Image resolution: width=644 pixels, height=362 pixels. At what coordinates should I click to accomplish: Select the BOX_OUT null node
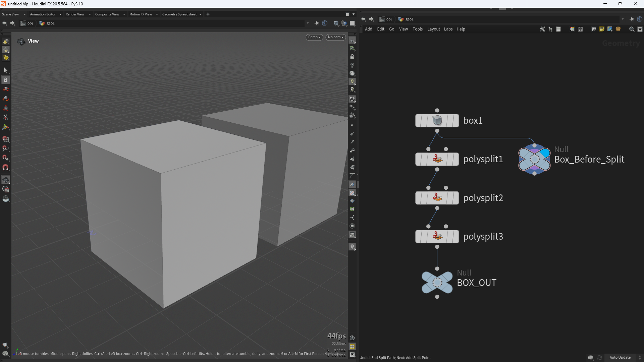437,283
